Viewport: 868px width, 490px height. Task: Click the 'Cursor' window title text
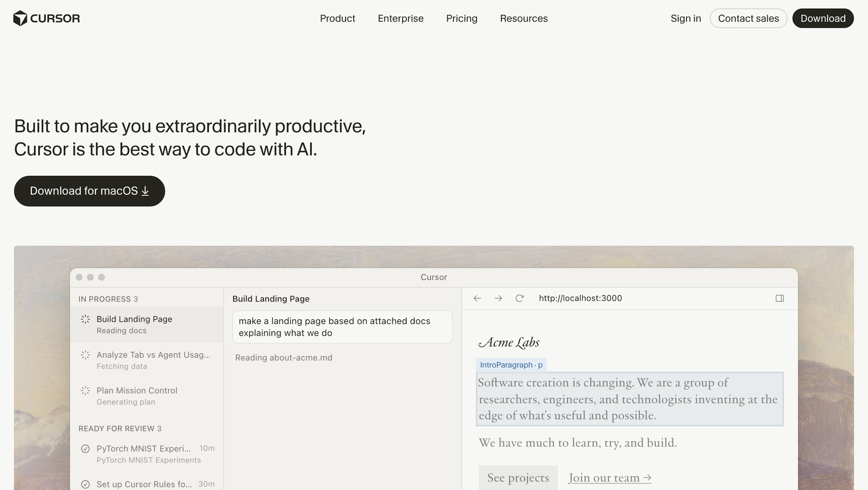(434, 277)
